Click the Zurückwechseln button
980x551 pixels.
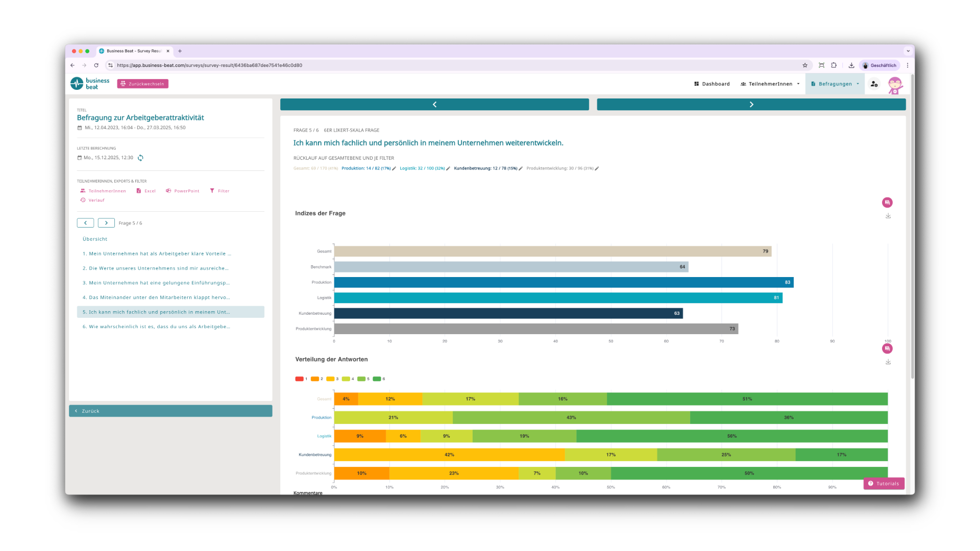pos(142,84)
